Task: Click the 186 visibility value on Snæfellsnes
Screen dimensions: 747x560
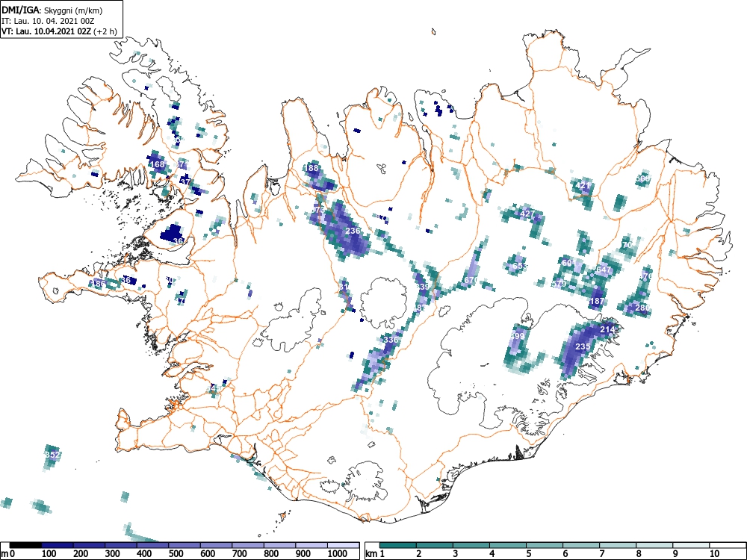Action: 98,284
